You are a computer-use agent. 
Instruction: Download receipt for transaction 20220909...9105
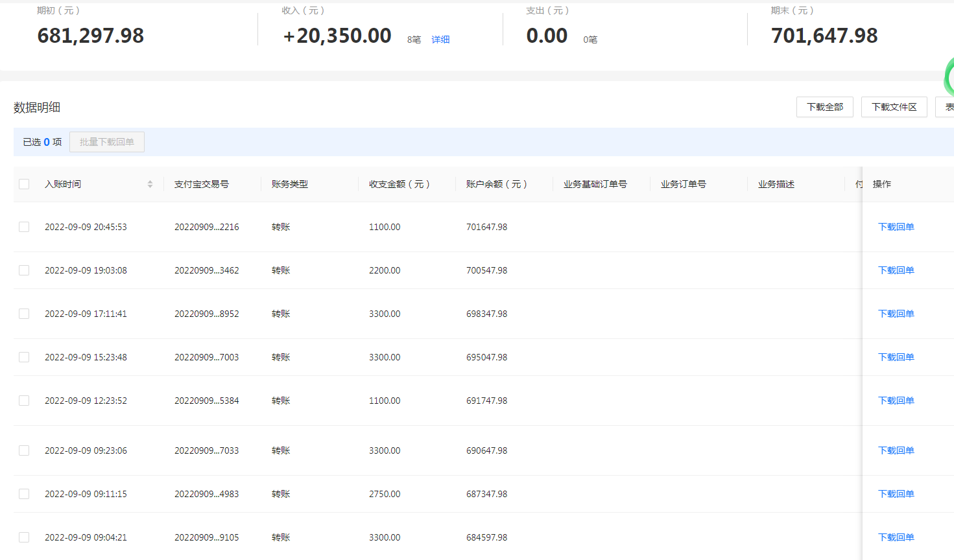click(x=896, y=537)
